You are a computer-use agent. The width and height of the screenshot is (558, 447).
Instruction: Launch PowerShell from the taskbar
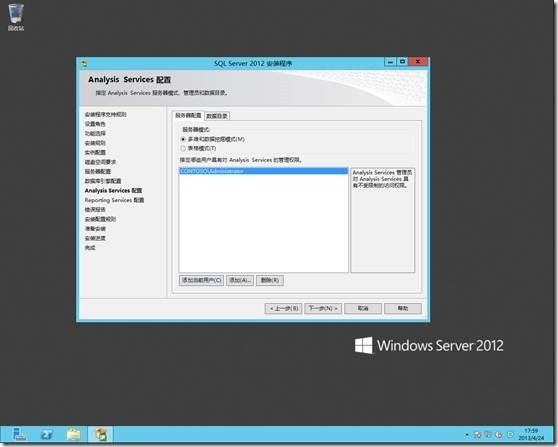47,434
